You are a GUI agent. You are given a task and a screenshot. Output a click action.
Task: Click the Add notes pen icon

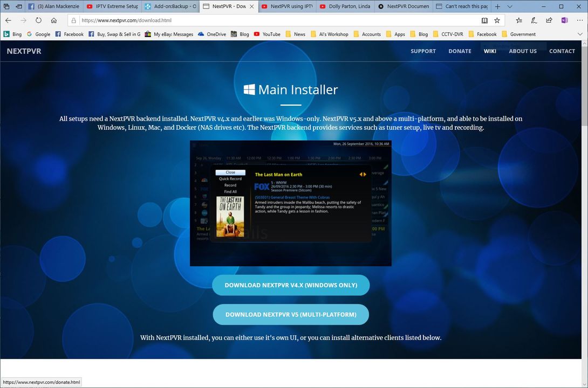click(x=534, y=20)
